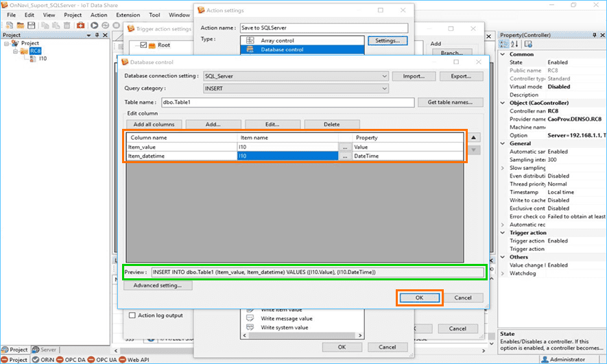Image resolution: width=607 pixels, height=364 pixels.
Task: Collapse the Common property section
Action: pos(503,54)
